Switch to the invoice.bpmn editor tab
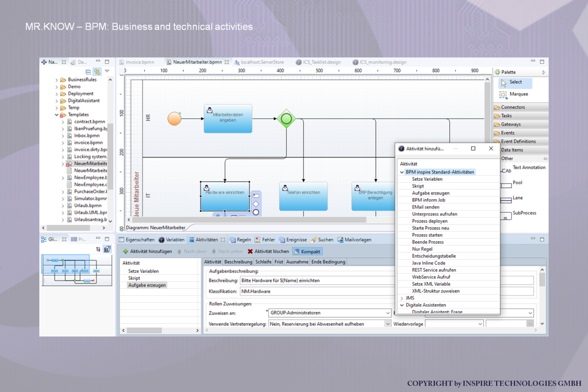The image size is (588, 392). (x=136, y=62)
